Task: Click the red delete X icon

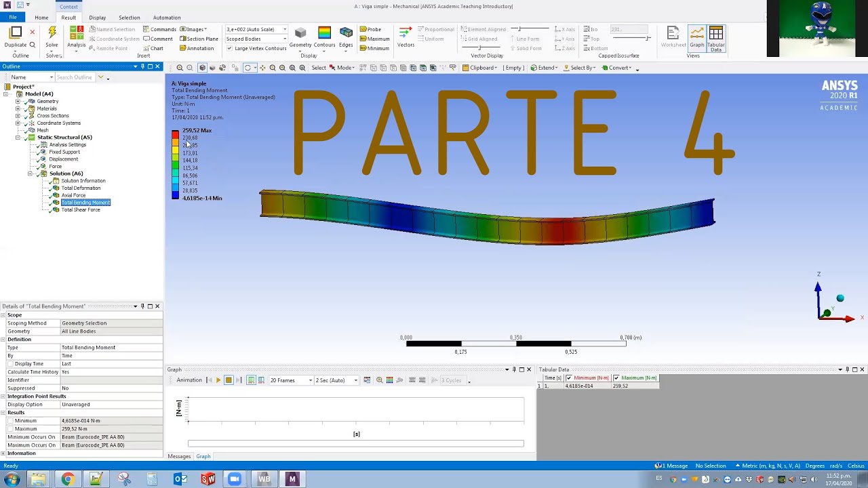Action: coord(32,33)
